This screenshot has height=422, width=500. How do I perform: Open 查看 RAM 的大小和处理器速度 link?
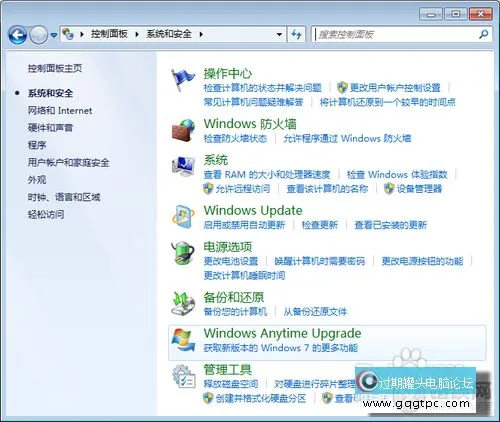[267, 175]
